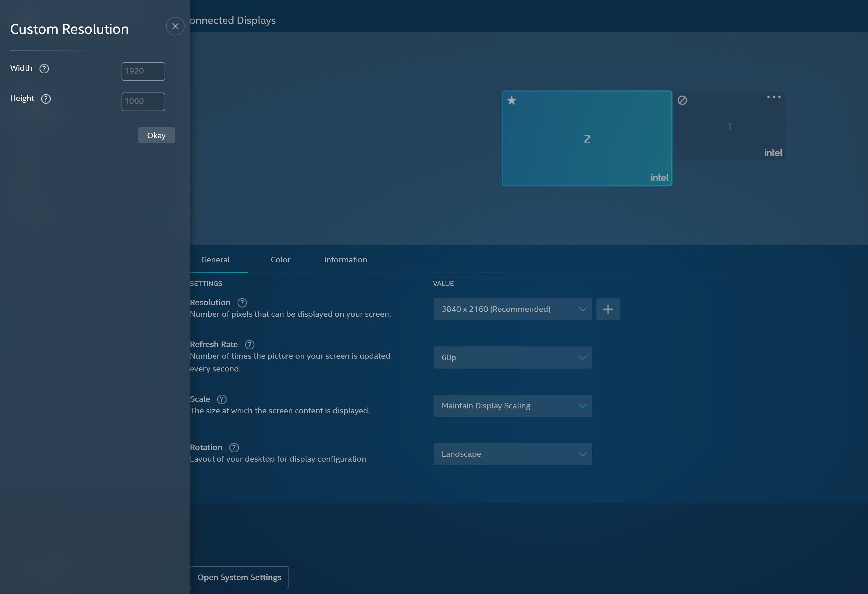Click the Refresh Rate help icon
This screenshot has width=868, height=594.
click(249, 344)
